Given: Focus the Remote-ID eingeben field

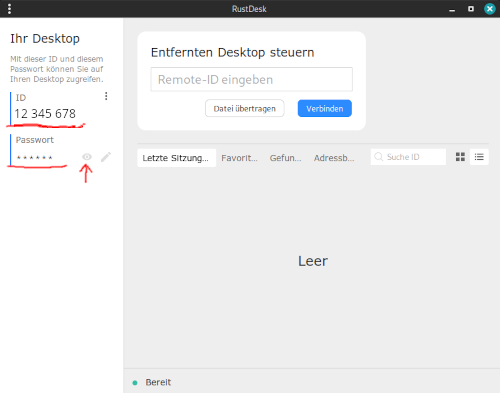Looking at the screenshot, I should click(252, 79).
